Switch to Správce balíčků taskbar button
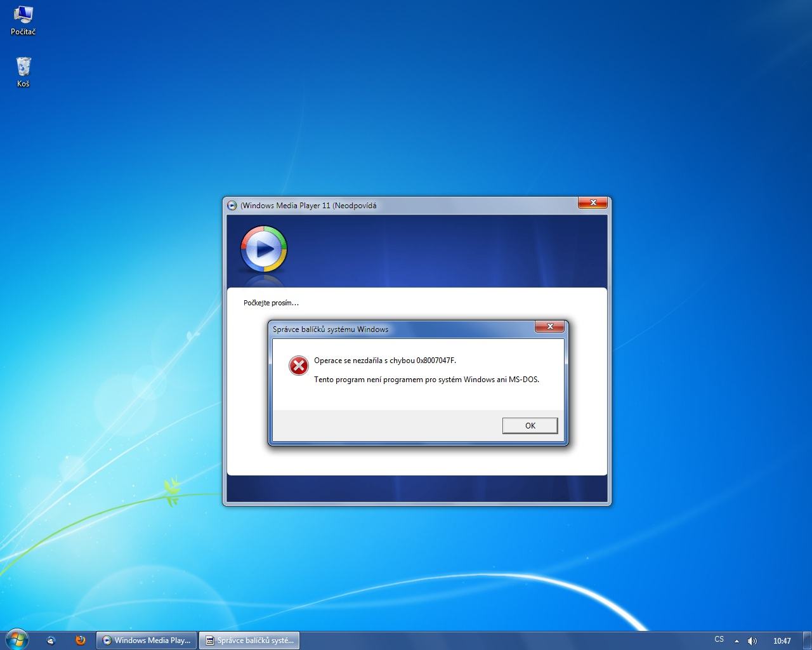 pos(249,640)
